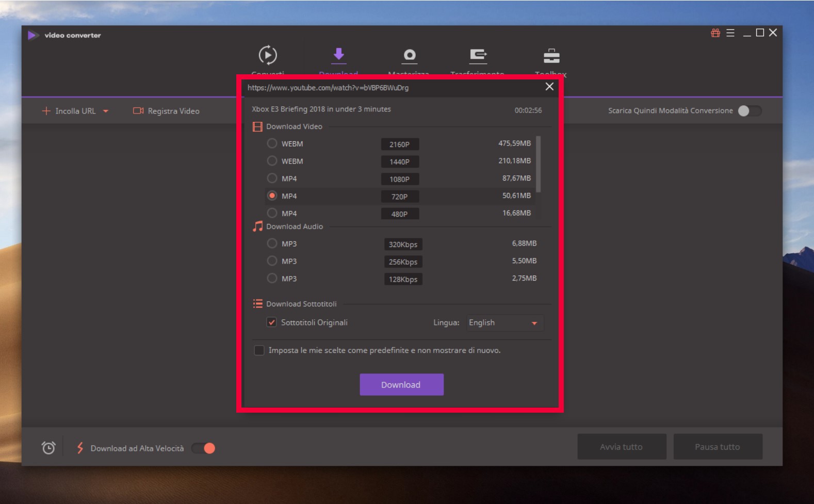Viewport: 814px width, 504px height.
Task: Click the 00:02:56 duration text
Action: [528, 110]
